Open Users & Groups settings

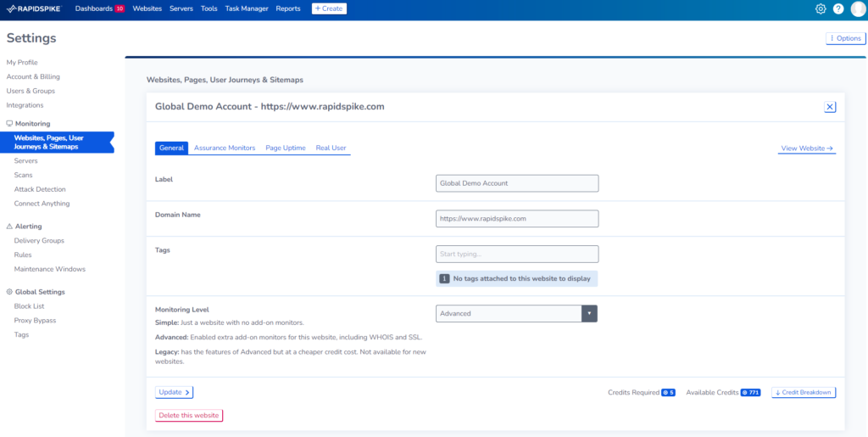click(x=31, y=91)
